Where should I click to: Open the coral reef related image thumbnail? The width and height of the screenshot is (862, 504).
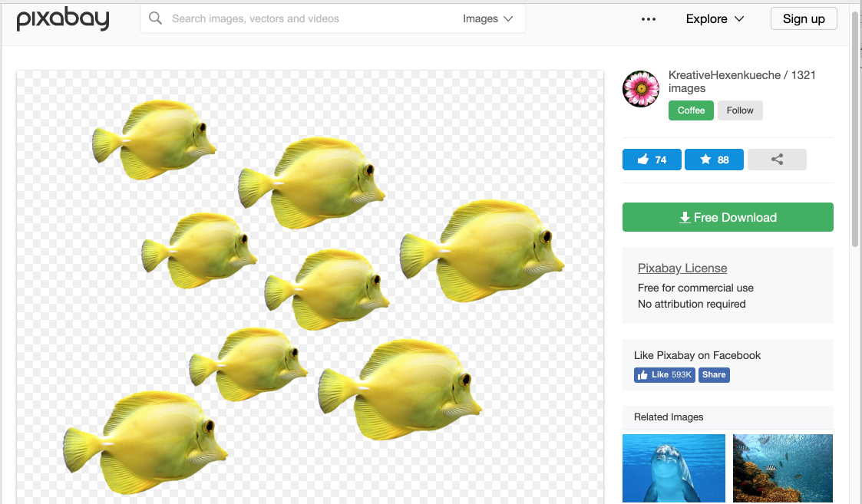pyautogui.click(x=783, y=468)
